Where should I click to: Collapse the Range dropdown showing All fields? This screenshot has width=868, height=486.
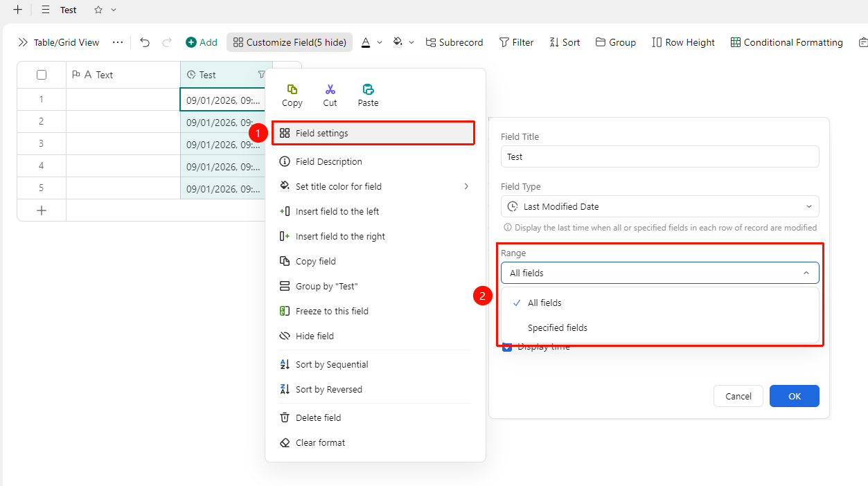[x=659, y=273]
